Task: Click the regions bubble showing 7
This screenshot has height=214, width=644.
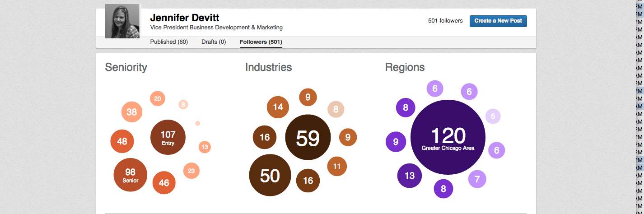Action: 477,179
